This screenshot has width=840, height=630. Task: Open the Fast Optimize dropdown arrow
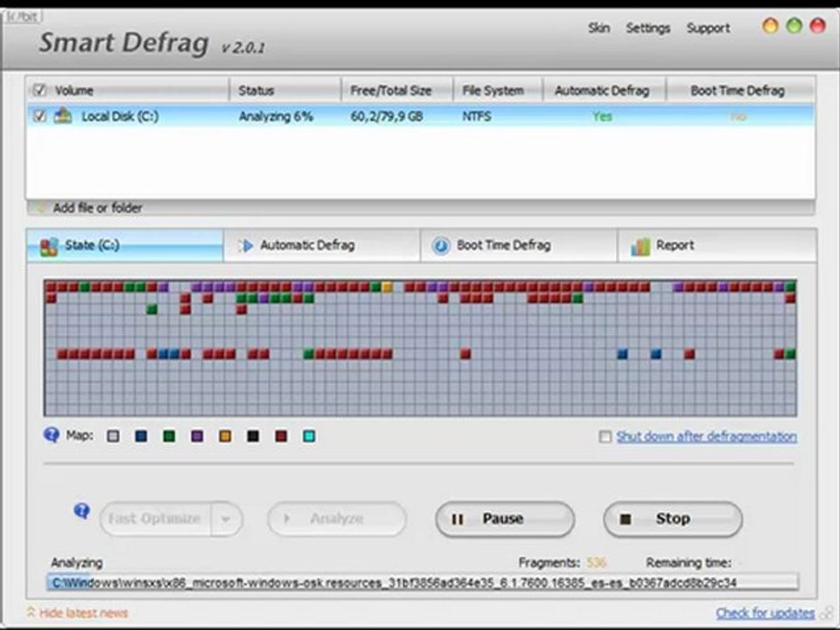(x=226, y=519)
